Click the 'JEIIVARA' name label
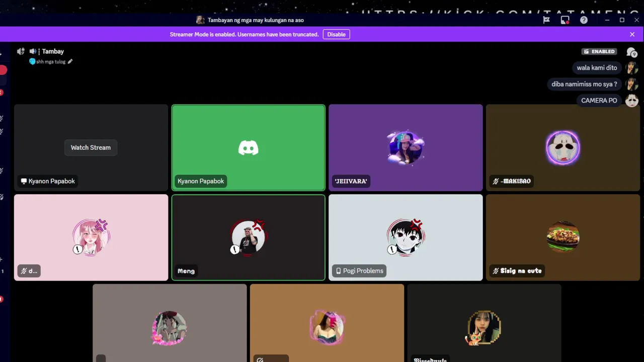The image size is (644, 362). [x=351, y=181]
